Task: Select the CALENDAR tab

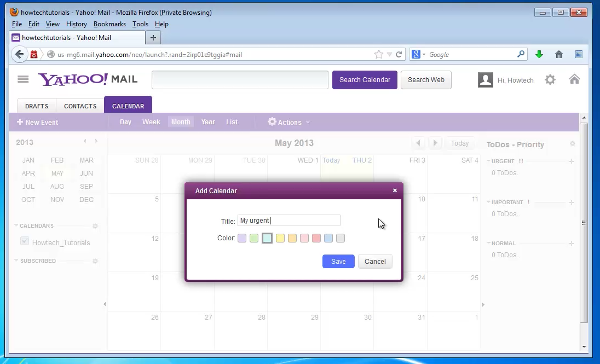Action: tap(128, 105)
